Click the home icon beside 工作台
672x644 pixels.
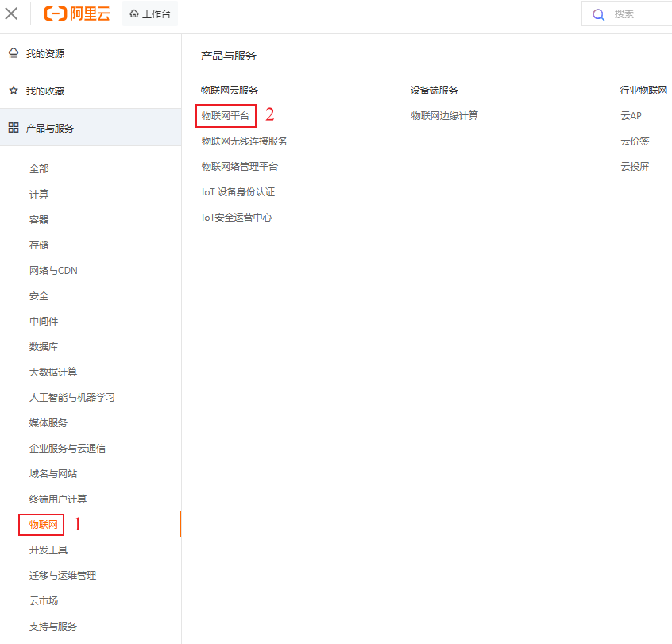click(x=134, y=14)
